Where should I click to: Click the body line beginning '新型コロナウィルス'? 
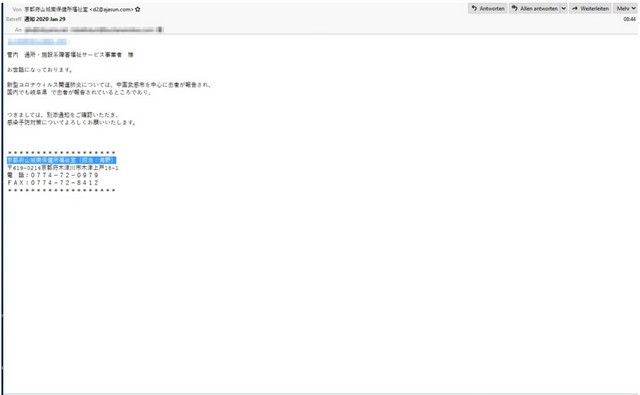(109, 85)
